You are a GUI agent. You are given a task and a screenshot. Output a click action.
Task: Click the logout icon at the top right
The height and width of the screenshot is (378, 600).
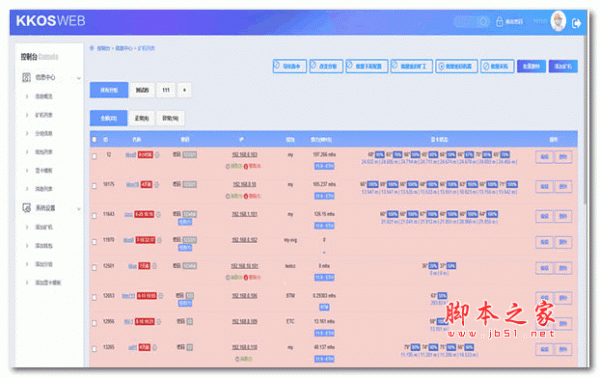[x=576, y=23]
